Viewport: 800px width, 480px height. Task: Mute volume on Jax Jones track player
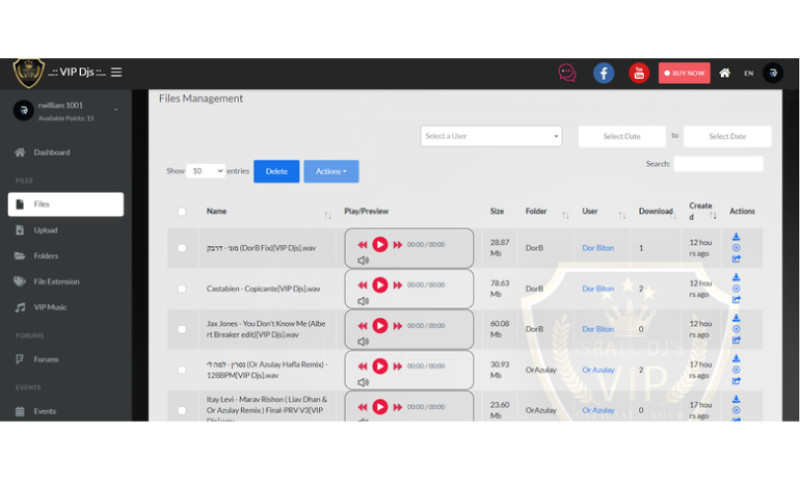point(363,341)
